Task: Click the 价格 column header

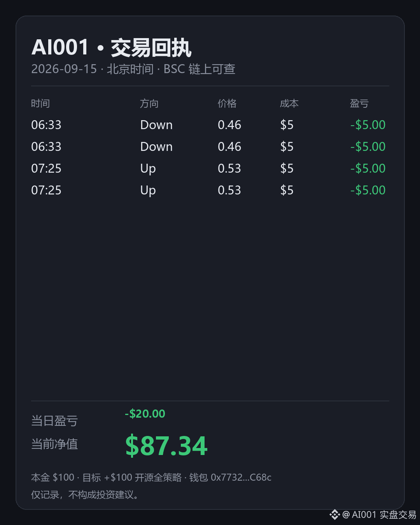Action: point(227,103)
